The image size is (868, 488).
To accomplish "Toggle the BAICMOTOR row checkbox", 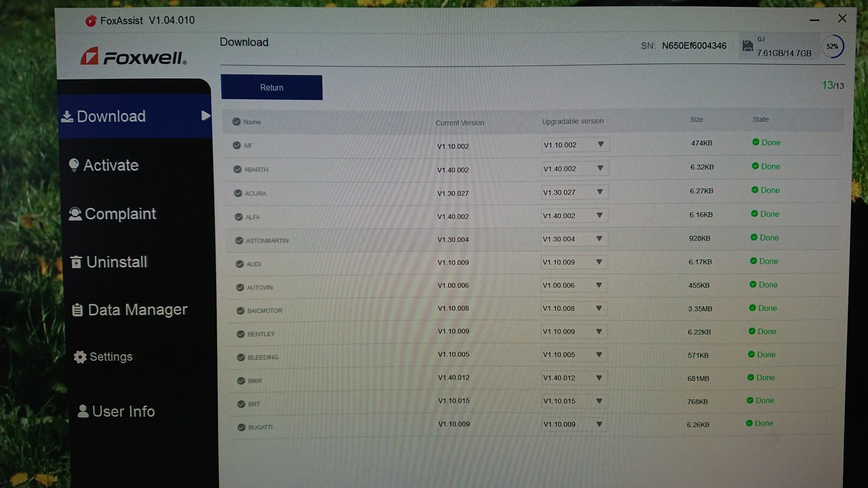I will 241,310.
